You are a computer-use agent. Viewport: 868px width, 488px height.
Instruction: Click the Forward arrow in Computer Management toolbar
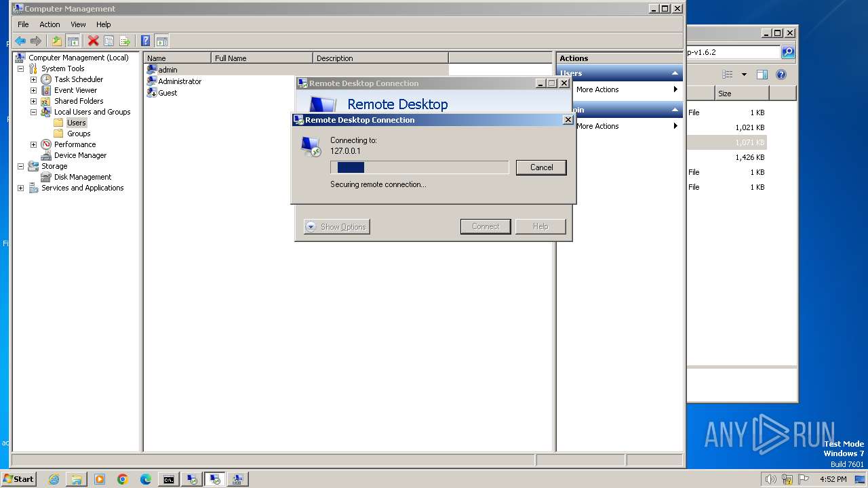(x=36, y=41)
